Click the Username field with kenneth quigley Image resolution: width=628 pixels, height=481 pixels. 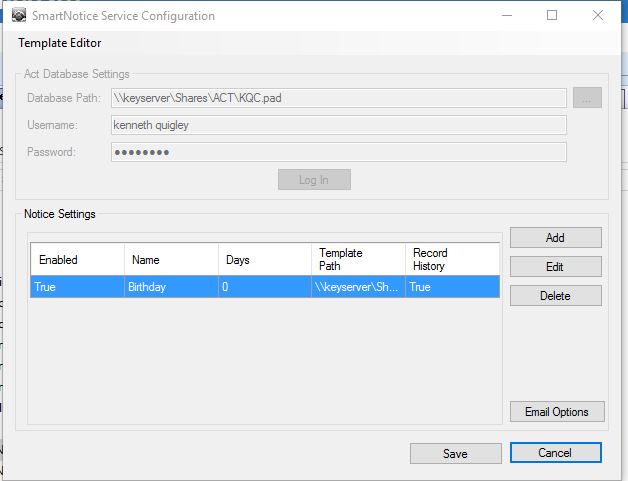339,125
